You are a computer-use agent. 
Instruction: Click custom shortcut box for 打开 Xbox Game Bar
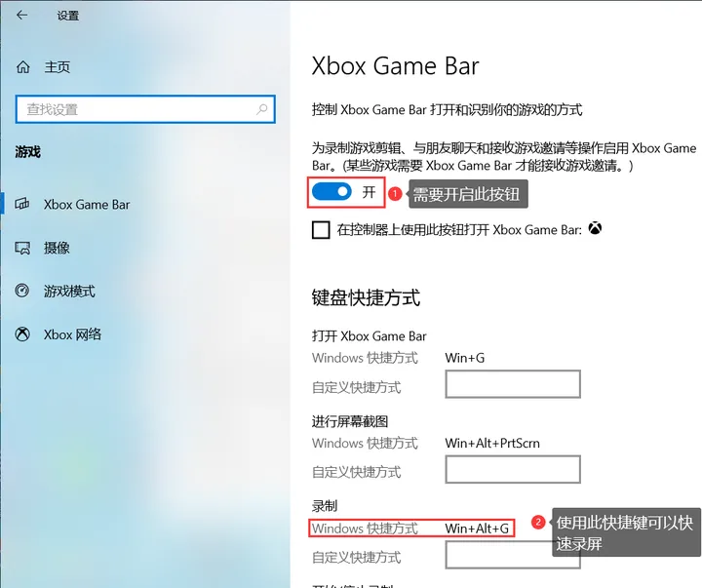513,384
